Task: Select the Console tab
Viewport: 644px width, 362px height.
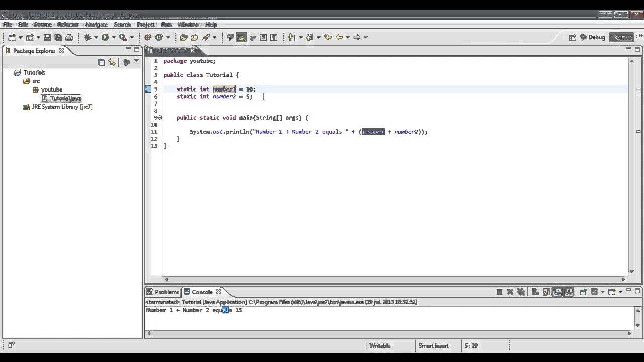Action: [202, 292]
